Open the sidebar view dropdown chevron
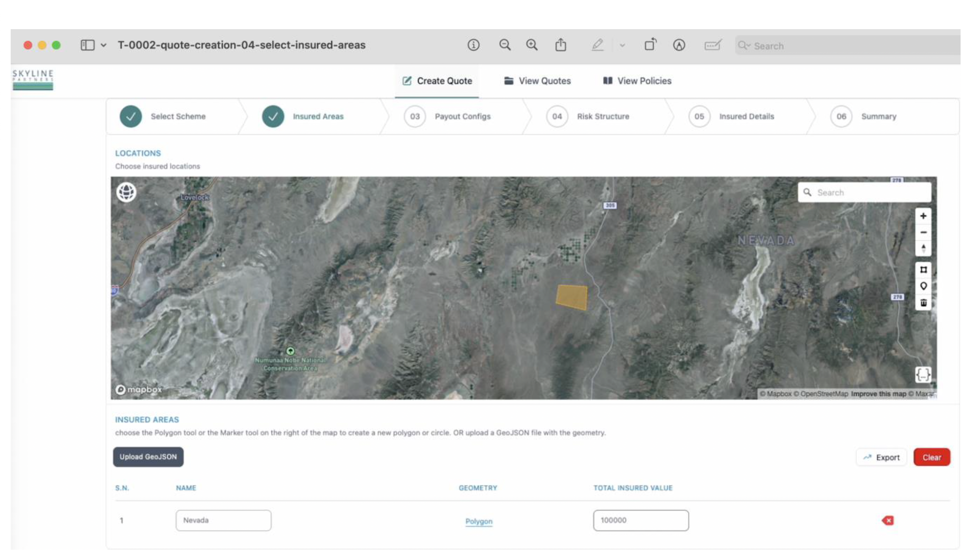 tap(103, 45)
